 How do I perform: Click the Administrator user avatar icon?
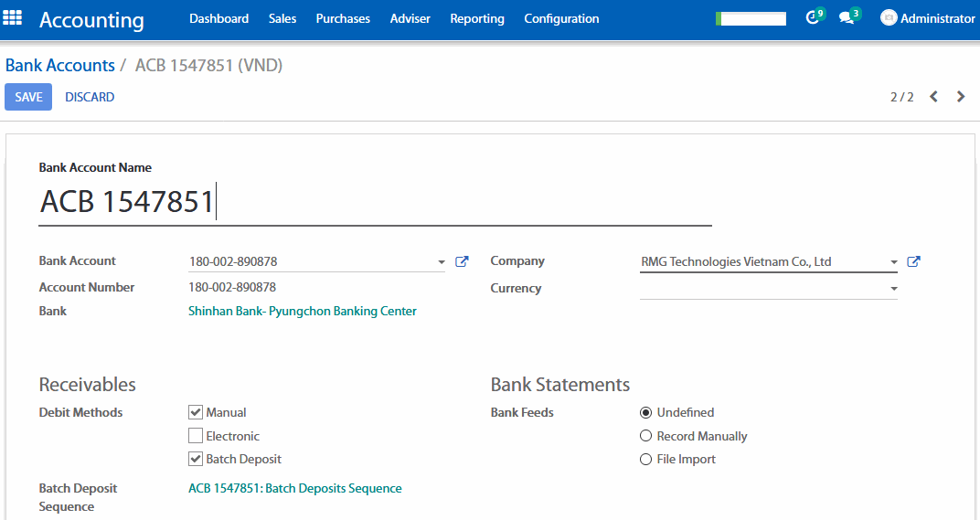(889, 18)
